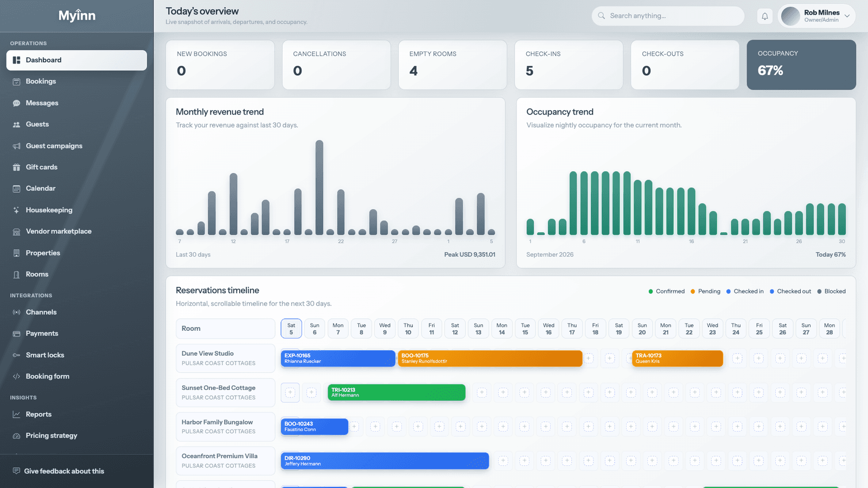Select the tallest bar in Monthly revenue chart
868x488 pixels.
(x=320, y=188)
